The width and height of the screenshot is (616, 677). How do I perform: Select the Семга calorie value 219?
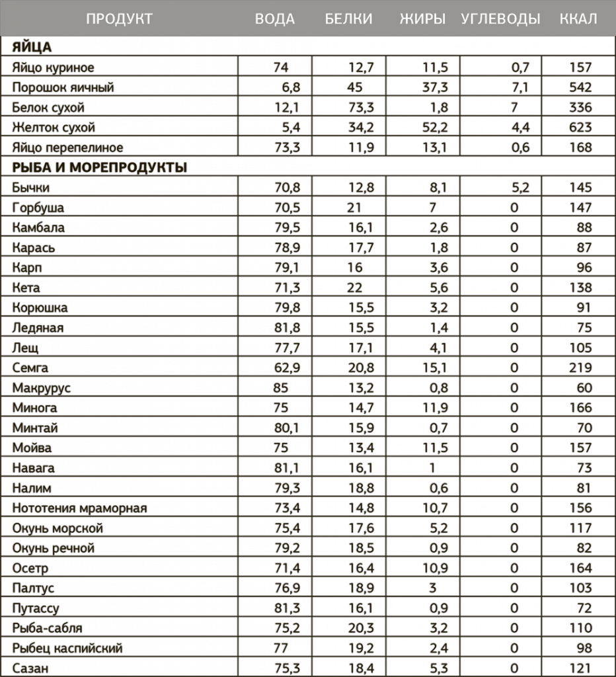click(580, 368)
